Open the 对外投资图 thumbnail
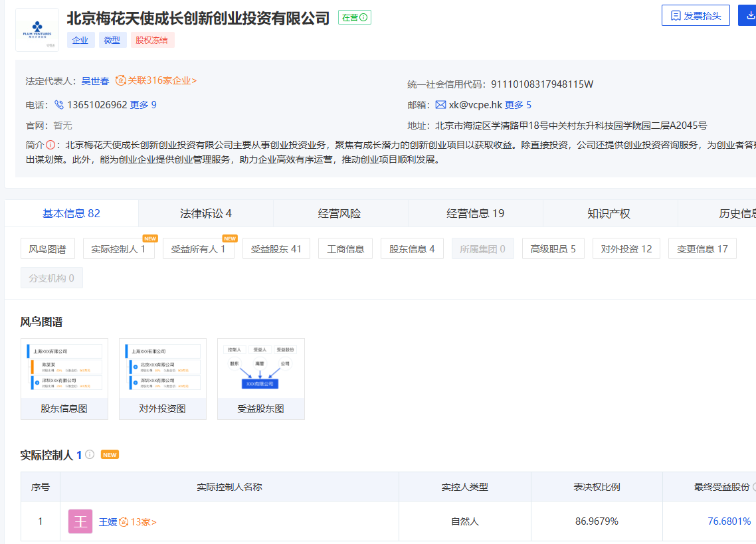Viewport: 756px width, 544px height. coord(163,379)
